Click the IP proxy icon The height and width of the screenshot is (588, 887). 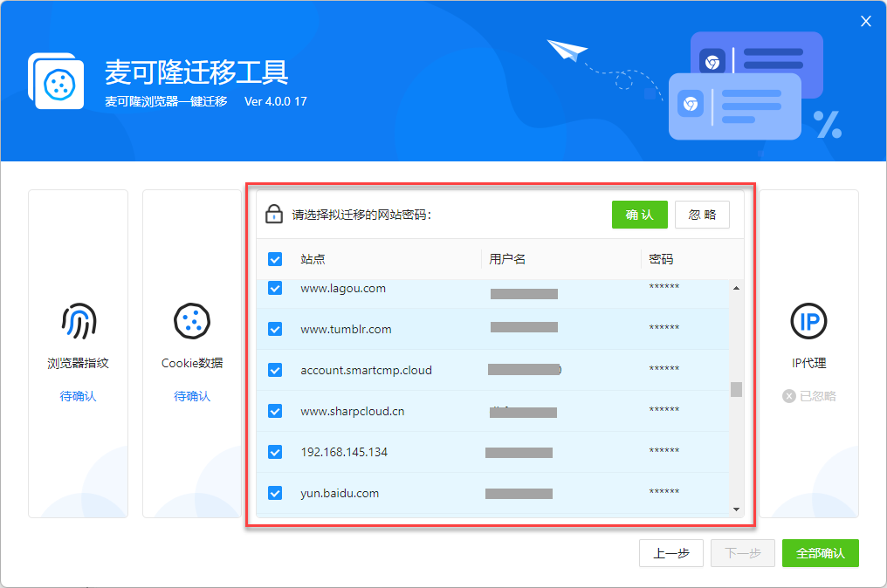coord(808,320)
